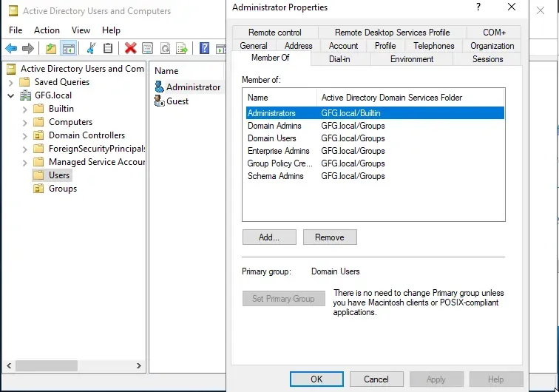Open the Environment tab

coord(412,59)
